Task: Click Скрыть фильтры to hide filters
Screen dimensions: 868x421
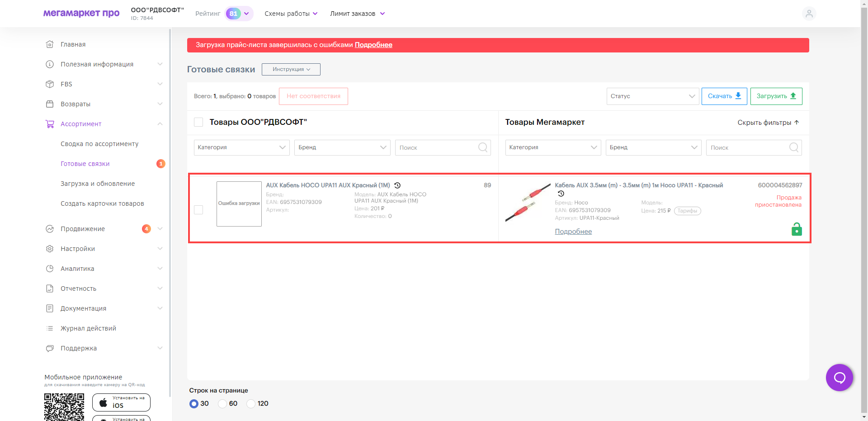Action: (x=769, y=123)
